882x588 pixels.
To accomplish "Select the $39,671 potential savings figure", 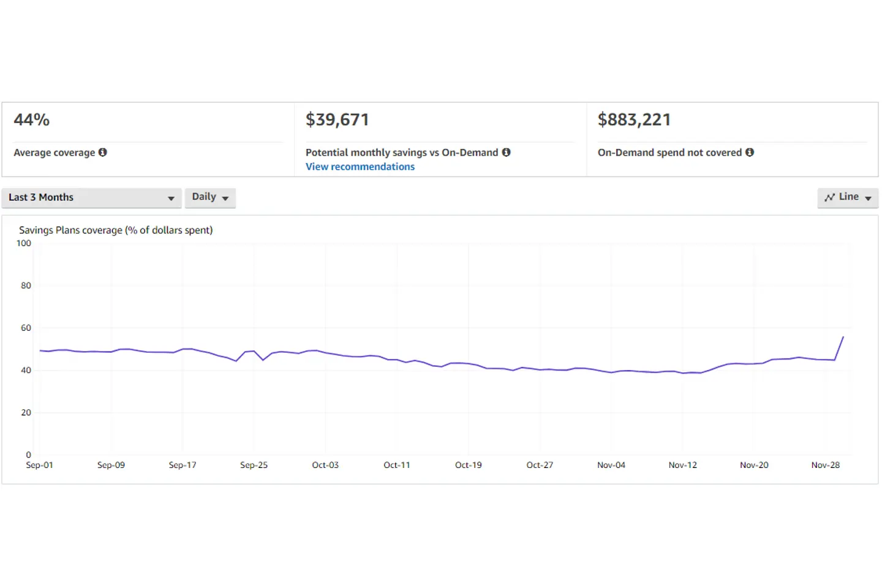I will tap(337, 120).
